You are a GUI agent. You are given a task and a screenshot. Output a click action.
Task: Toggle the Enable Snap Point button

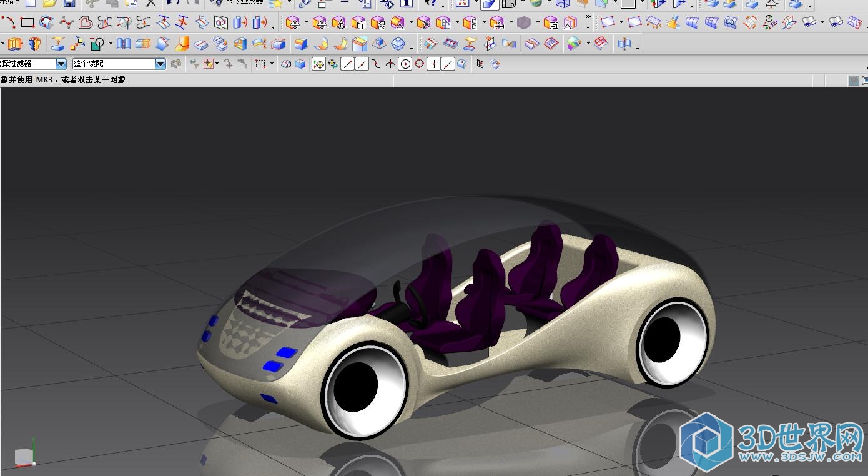[318, 64]
